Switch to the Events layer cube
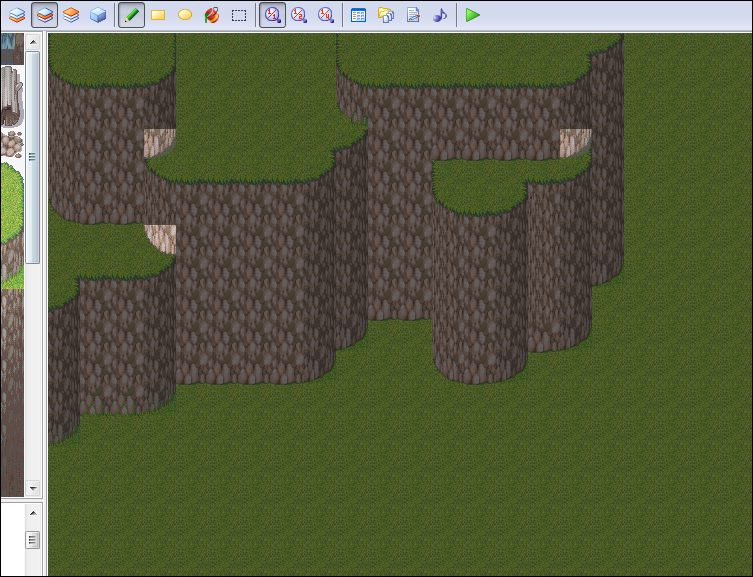The image size is (753, 577). point(98,15)
